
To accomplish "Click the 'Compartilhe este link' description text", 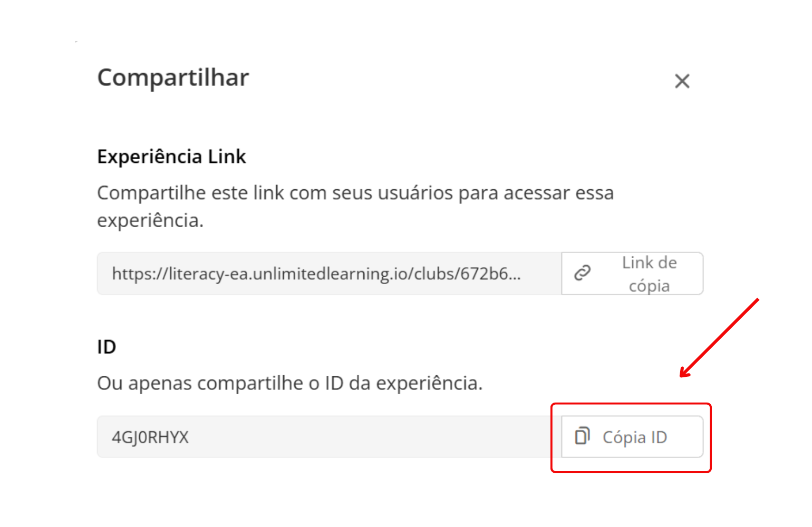I will pyautogui.click(x=355, y=207).
